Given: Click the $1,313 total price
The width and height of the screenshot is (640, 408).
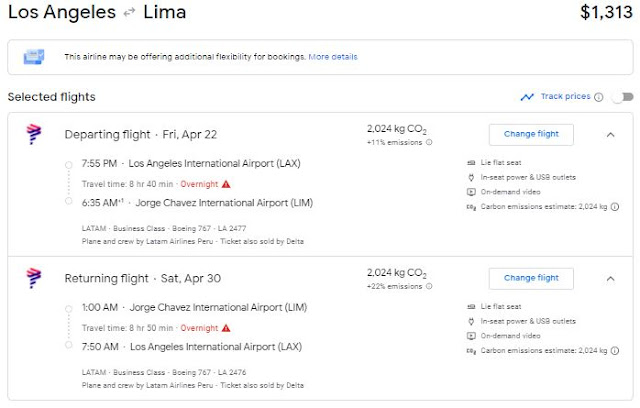Looking at the screenshot, I should point(605,13).
